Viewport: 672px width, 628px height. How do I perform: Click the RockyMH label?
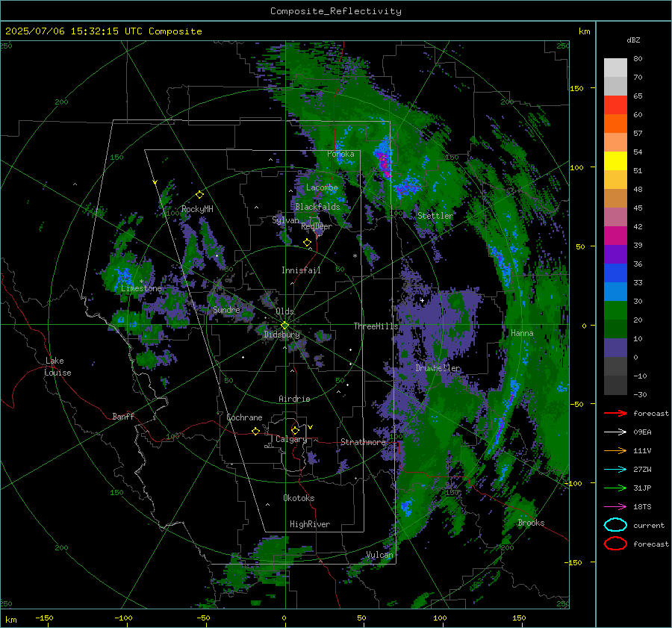pyautogui.click(x=197, y=209)
